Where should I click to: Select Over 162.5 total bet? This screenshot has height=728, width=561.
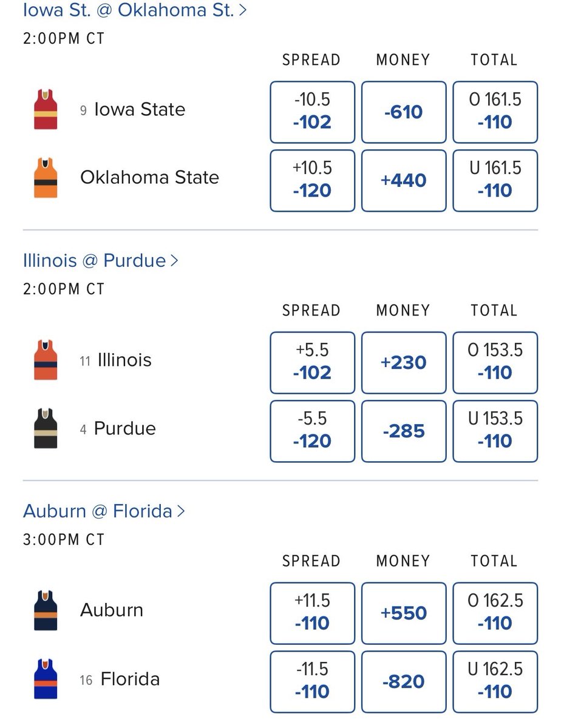click(x=495, y=613)
